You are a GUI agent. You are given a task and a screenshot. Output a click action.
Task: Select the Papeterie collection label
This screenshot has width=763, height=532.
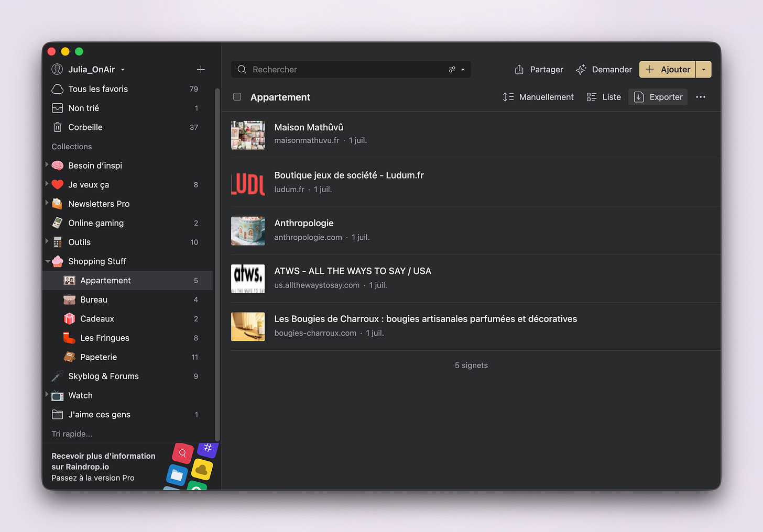coord(99,357)
